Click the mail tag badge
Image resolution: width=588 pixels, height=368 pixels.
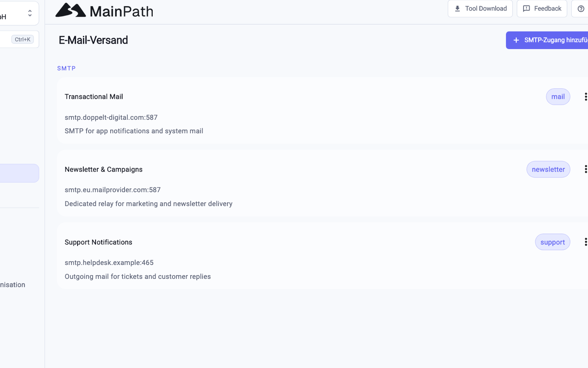click(558, 97)
